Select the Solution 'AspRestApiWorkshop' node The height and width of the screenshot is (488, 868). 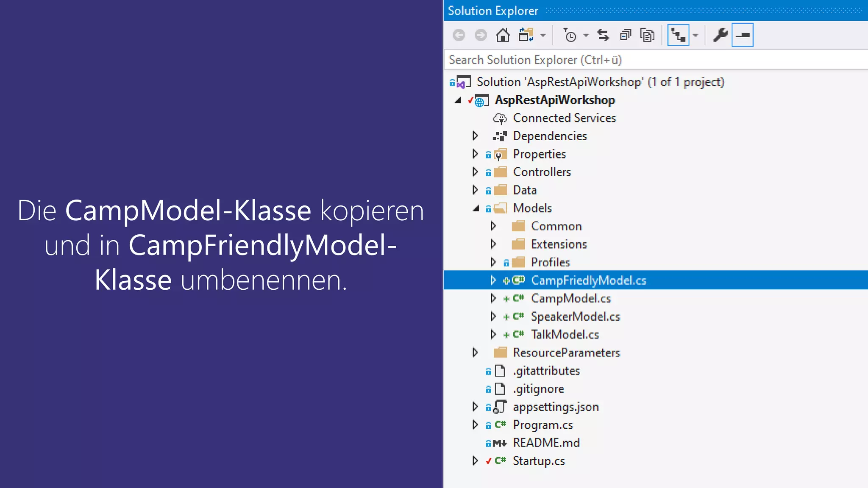click(600, 82)
